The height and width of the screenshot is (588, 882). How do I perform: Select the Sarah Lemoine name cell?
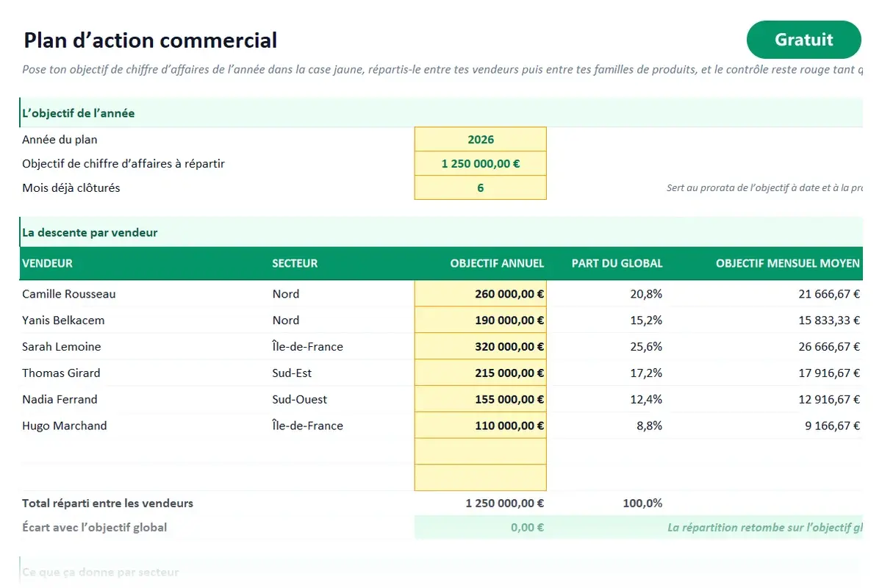(x=62, y=347)
